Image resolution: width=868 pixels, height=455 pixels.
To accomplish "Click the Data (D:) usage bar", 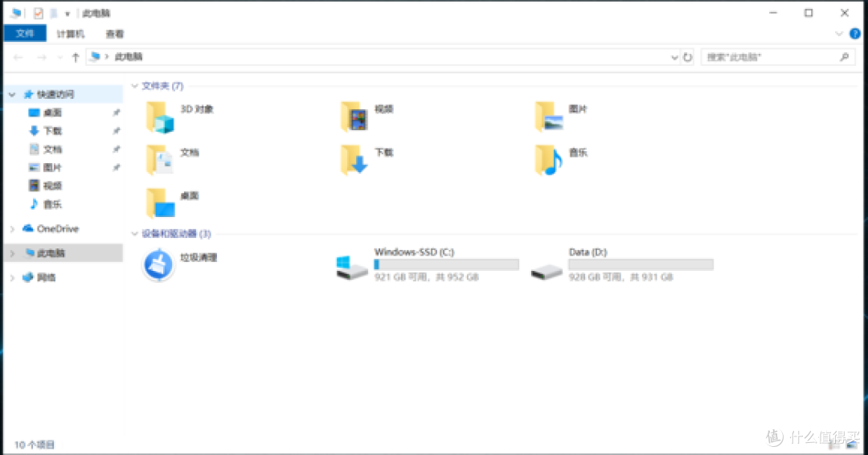I will (x=641, y=264).
